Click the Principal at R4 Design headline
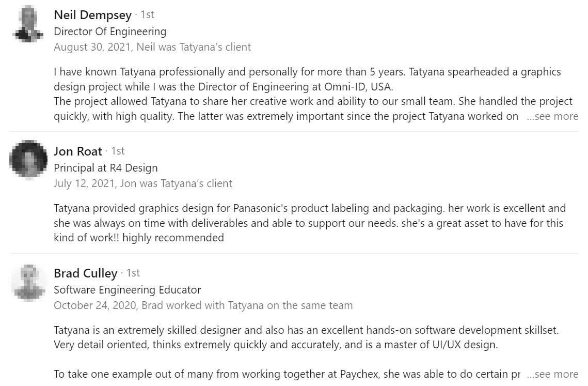The image size is (588, 386). (x=105, y=168)
